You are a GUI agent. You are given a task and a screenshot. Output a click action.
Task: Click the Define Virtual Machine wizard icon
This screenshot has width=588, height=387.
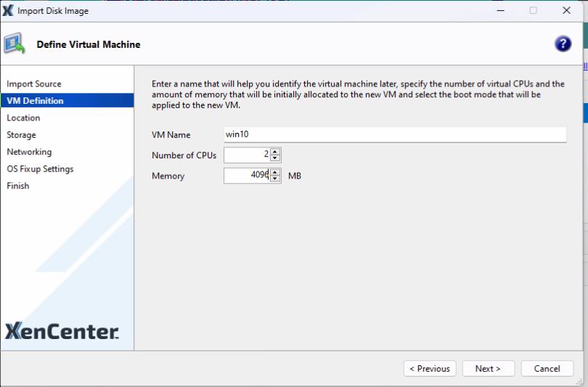coord(15,44)
